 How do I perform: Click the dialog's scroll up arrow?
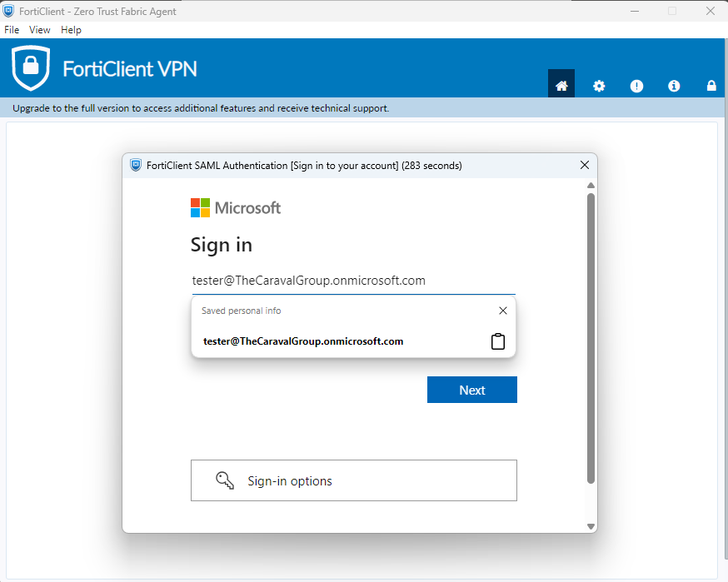591,186
